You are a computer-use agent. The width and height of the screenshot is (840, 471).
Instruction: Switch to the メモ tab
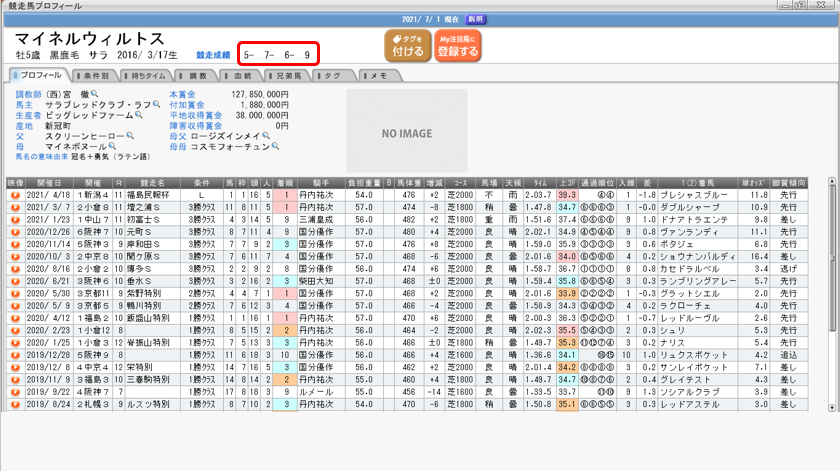pyautogui.click(x=378, y=75)
